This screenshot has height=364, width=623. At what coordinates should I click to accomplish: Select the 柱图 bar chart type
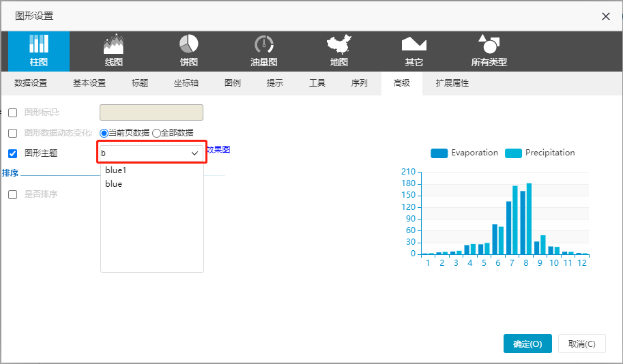click(x=38, y=51)
